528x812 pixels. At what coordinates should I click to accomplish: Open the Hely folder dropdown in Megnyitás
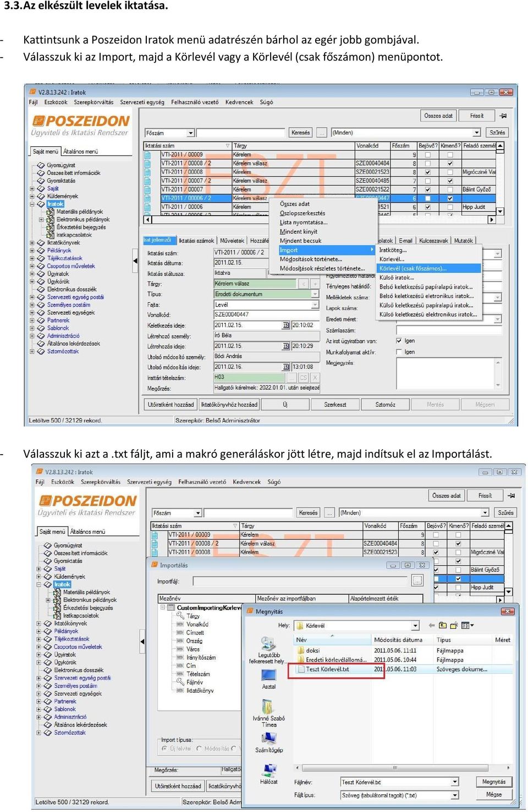(x=415, y=626)
